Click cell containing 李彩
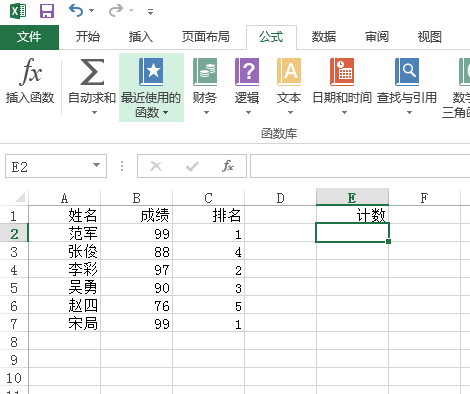 tap(64, 269)
